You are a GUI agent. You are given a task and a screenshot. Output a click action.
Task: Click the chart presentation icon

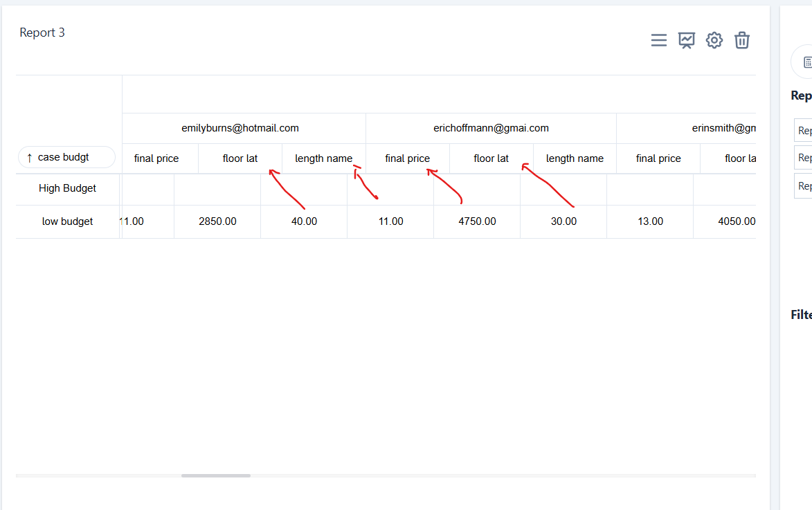click(686, 40)
